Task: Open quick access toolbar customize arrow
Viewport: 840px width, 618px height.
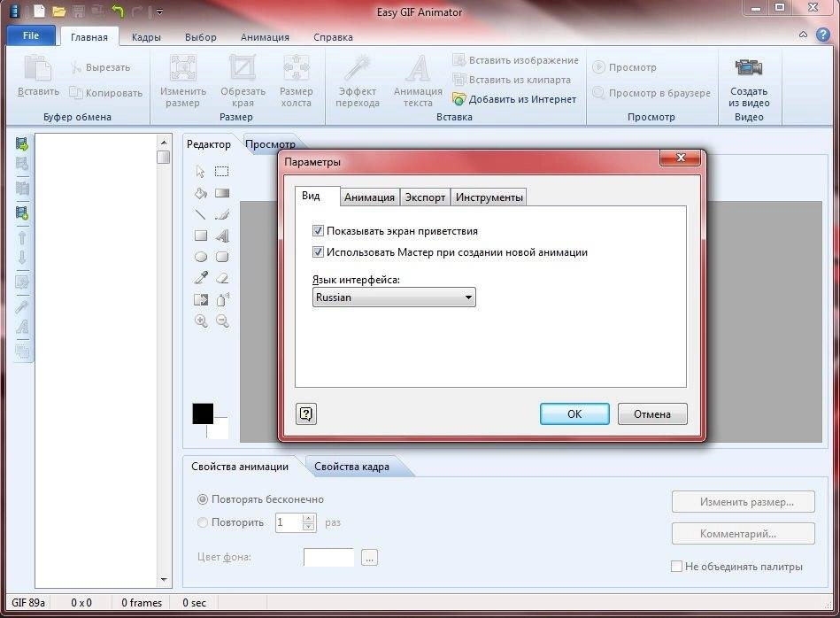Action: pyautogui.click(x=159, y=12)
